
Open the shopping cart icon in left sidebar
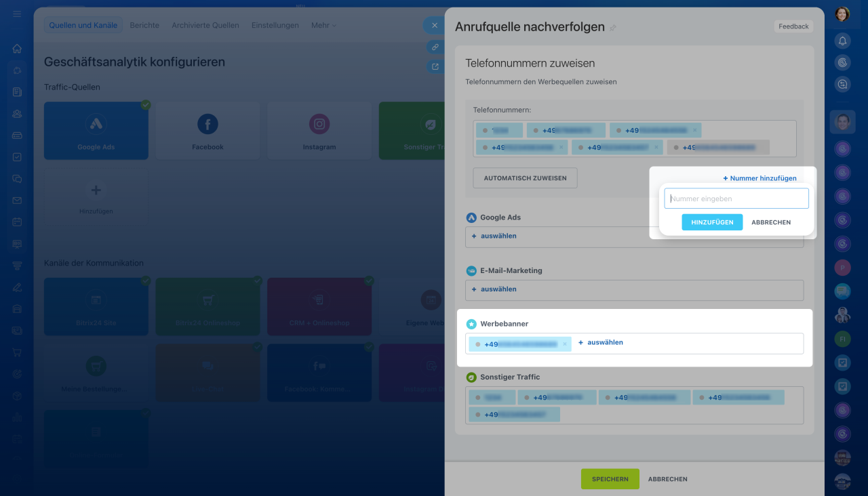tap(17, 352)
